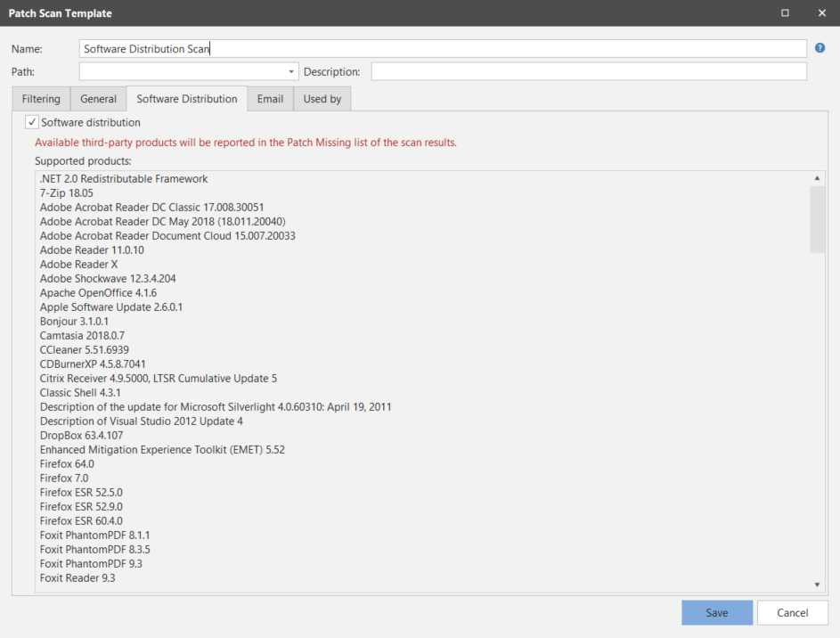The height and width of the screenshot is (638, 840).
Task: Select Foxit PhantomPDF 8.1.1
Action: [94, 536]
